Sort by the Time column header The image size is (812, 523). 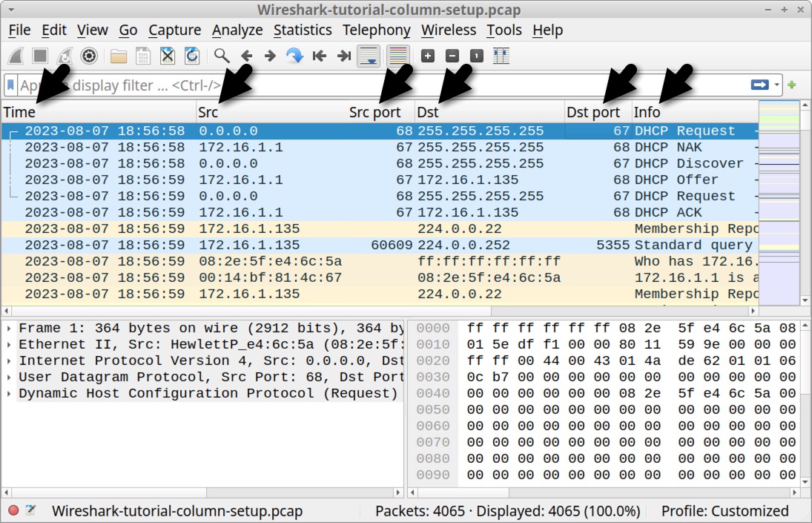pyautogui.click(x=99, y=112)
